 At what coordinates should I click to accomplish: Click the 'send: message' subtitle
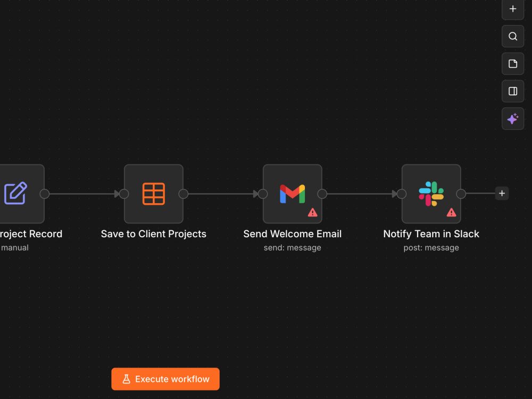292,248
